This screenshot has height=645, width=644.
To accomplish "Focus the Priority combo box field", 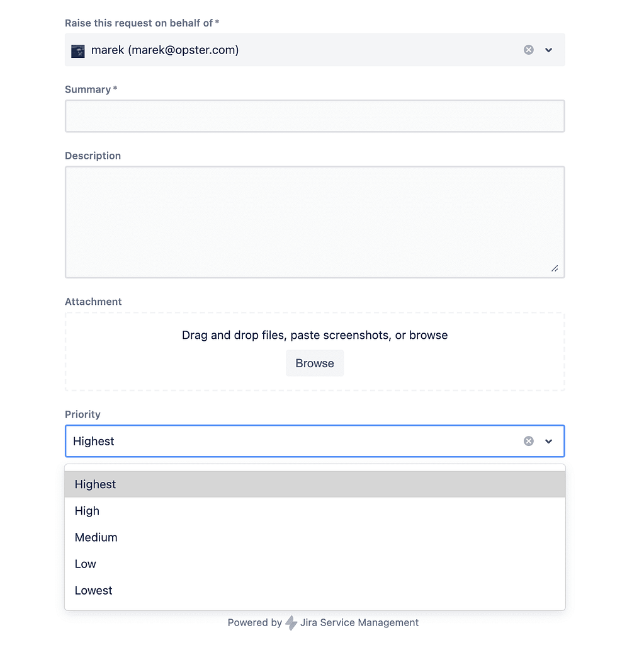I will (315, 441).
